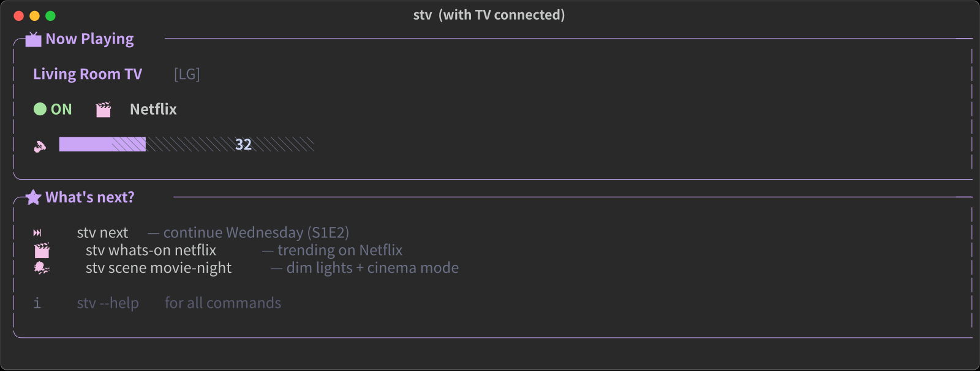Click the clapperboard icon for stv whats-on netflix

click(x=40, y=249)
